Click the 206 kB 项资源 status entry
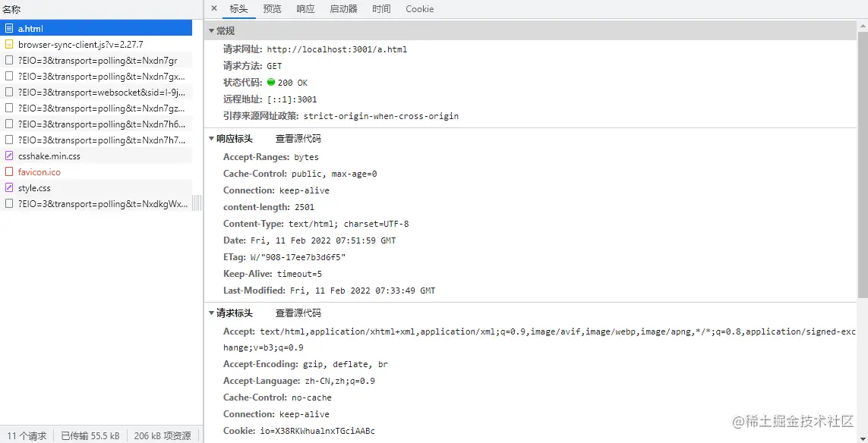 [x=163, y=436]
